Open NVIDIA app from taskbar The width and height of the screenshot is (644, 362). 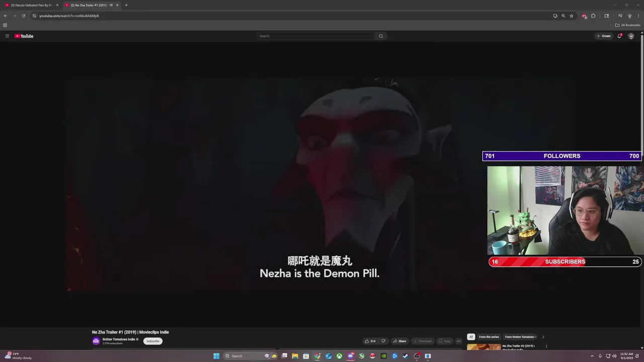tap(383, 356)
